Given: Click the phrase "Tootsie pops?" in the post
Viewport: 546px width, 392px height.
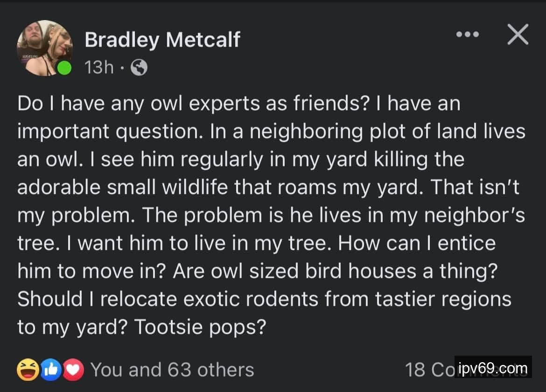Looking at the screenshot, I should click(200, 327).
